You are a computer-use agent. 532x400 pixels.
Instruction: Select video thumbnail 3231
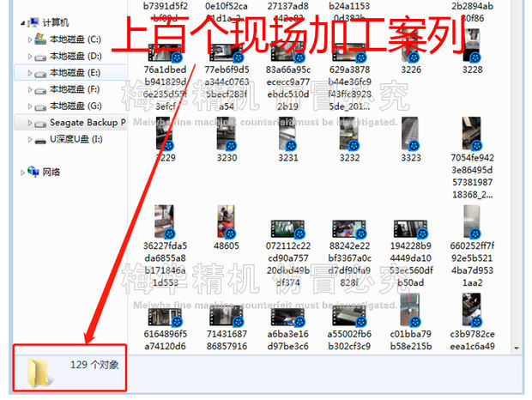pyautogui.click(x=287, y=136)
